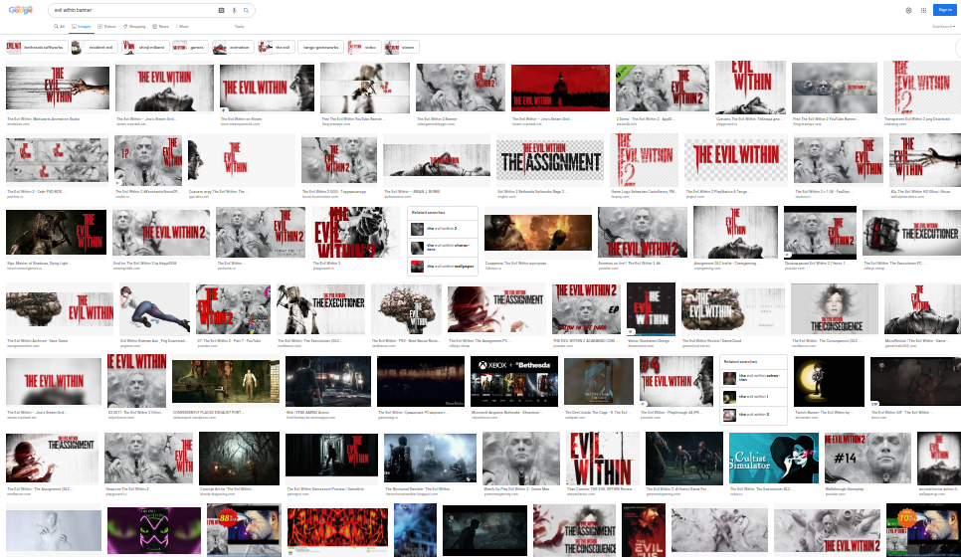
Task: Open related search 'the evil within sebastian'
Action: click(x=753, y=378)
